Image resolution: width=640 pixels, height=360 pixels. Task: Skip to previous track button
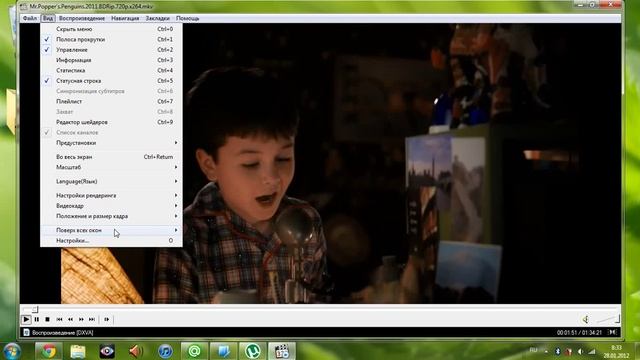click(x=59, y=319)
